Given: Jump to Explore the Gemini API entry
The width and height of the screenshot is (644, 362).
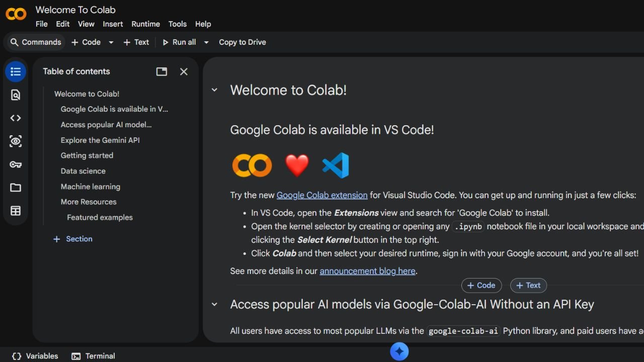Looking at the screenshot, I should [x=100, y=140].
